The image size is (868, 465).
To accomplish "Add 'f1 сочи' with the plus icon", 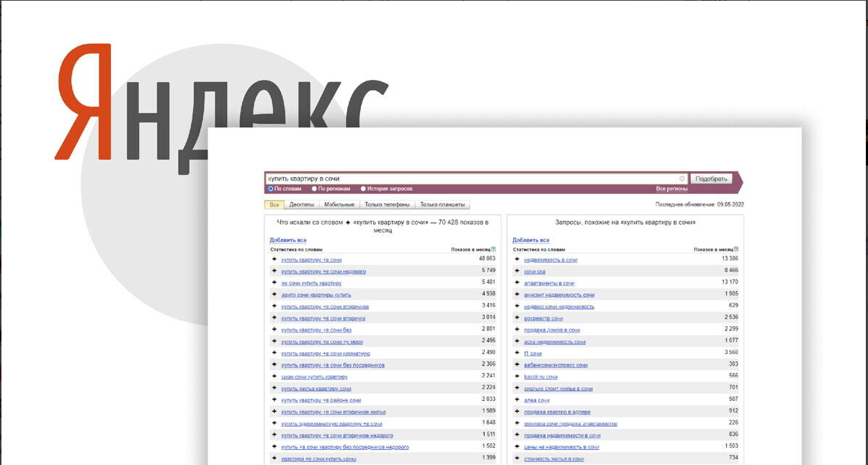I will click(517, 353).
